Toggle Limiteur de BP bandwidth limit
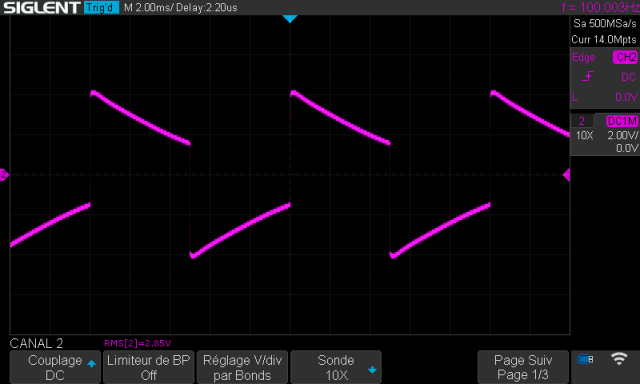The width and height of the screenshot is (640, 384). click(149, 367)
